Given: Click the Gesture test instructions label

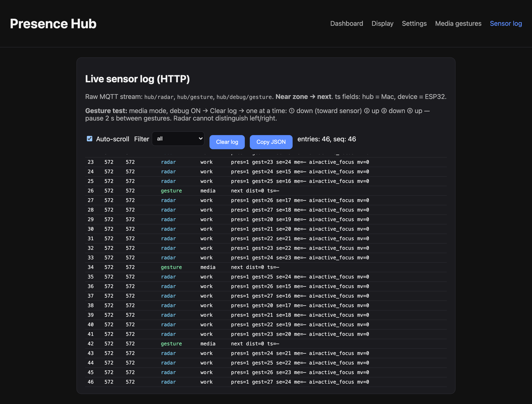Looking at the screenshot, I should pos(106,111).
